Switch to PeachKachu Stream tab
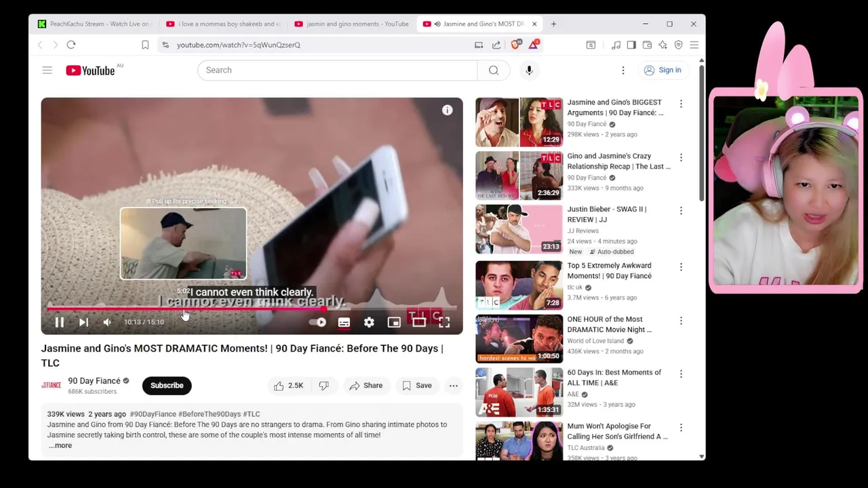868x488 pixels. [94, 24]
